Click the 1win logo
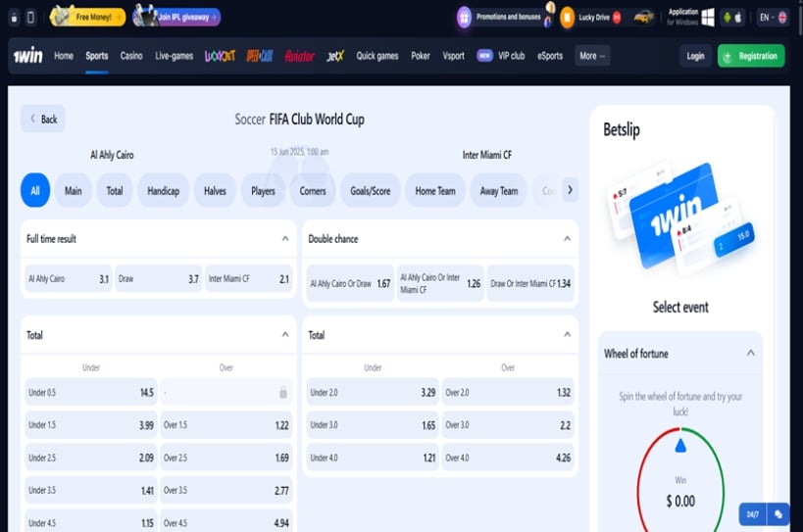803x532 pixels. pyautogui.click(x=27, y=55)
